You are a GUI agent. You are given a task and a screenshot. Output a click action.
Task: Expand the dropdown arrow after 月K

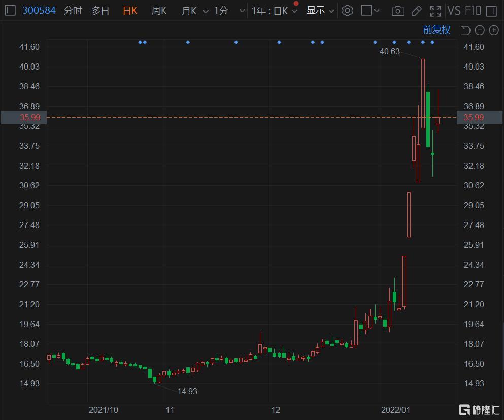(206, 12)
